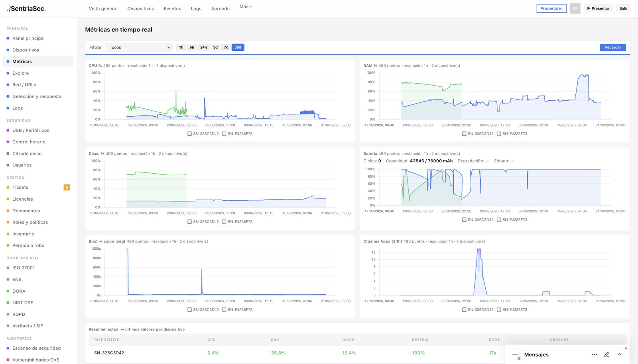638x364 pixels.
Task: Click the Mensajes avatar thumbnail
Action: (x=515, y=354)
